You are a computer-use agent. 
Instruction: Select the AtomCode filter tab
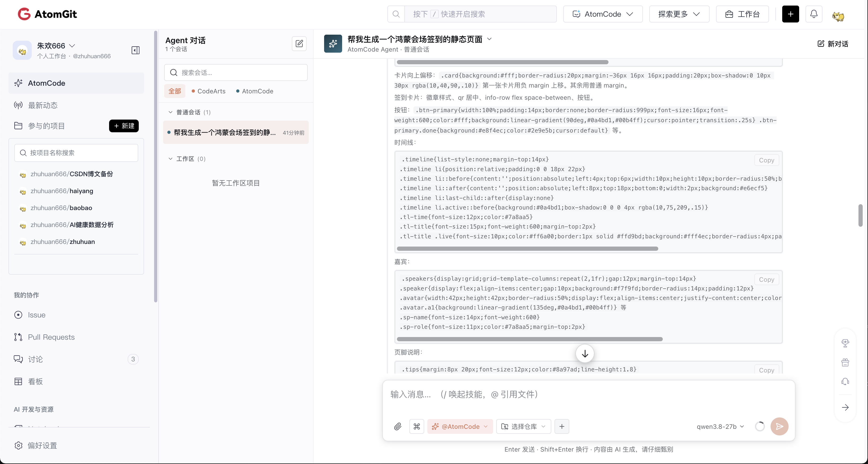255,91
